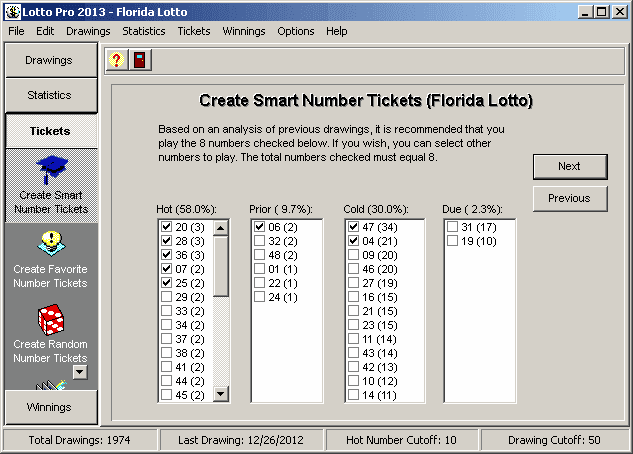Screen dimensions: 633x454
Task: Check hot number 34 (2)
Action: [166, 325]
